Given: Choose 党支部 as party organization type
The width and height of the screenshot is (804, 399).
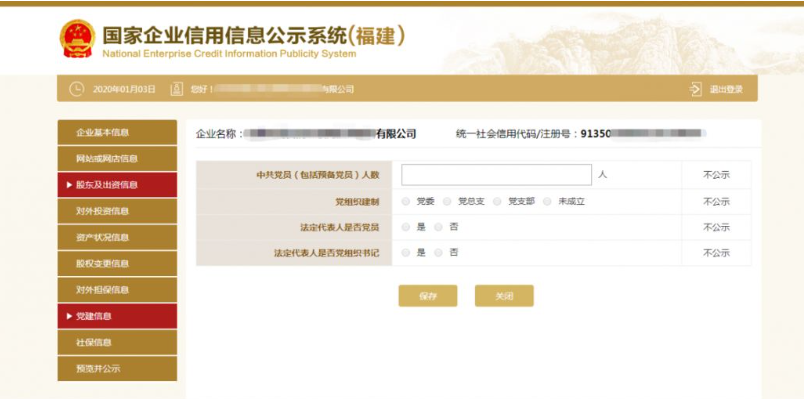Looking at the screenshot, I should click(x=497, y=202).
